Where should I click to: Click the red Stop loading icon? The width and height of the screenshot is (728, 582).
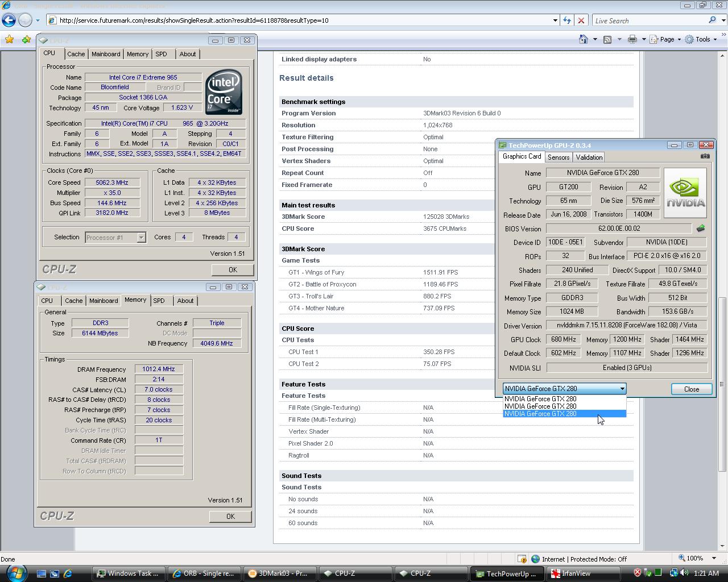581,20
